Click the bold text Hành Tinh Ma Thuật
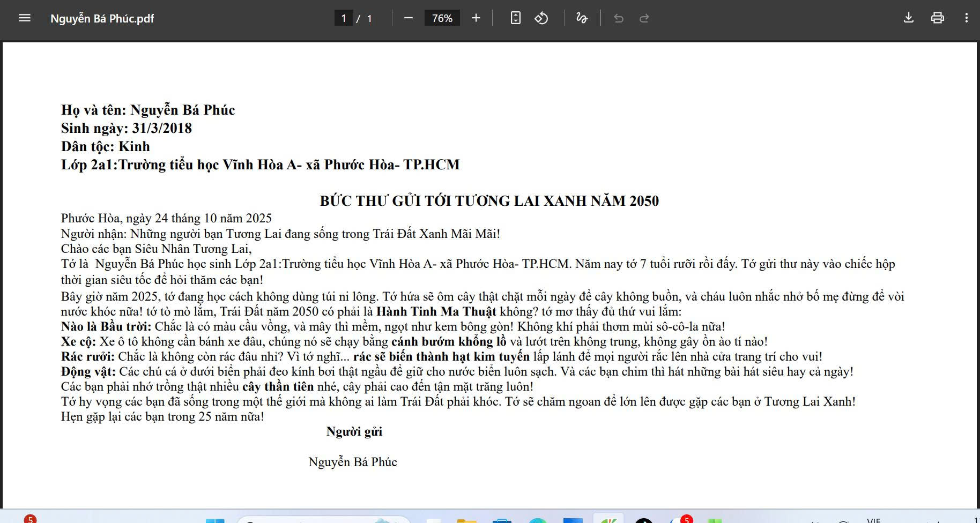 (436, 311)
